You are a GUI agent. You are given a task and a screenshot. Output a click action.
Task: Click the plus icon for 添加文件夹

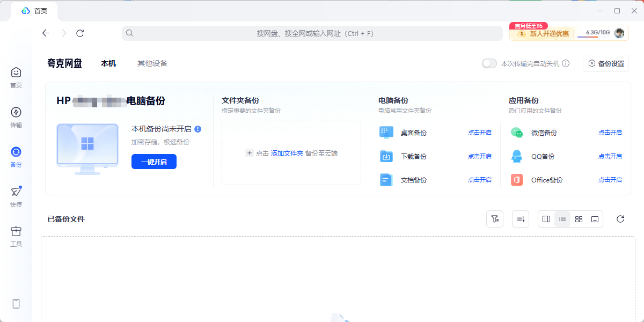[250, 153]
